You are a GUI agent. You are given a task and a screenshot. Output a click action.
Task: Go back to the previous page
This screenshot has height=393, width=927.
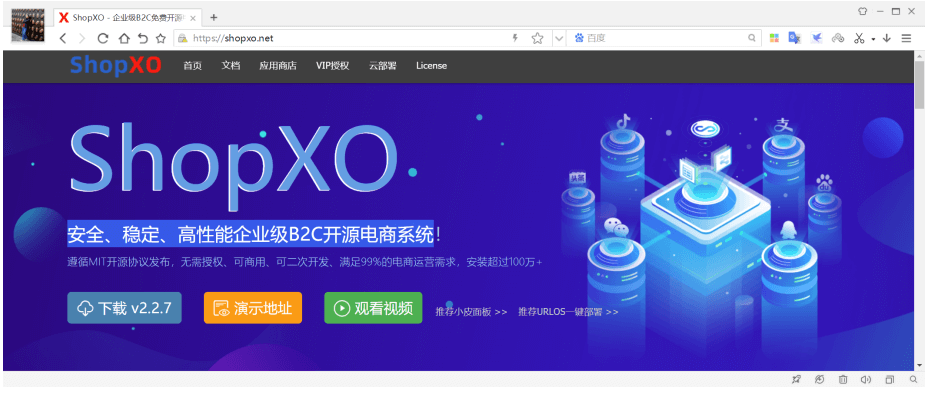tap(63, 38)
